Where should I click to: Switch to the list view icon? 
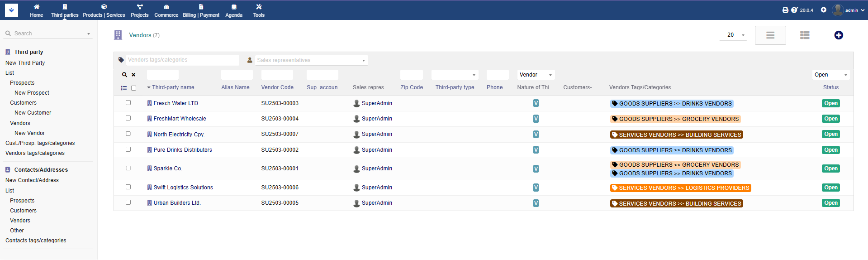(x=804, y=35)
